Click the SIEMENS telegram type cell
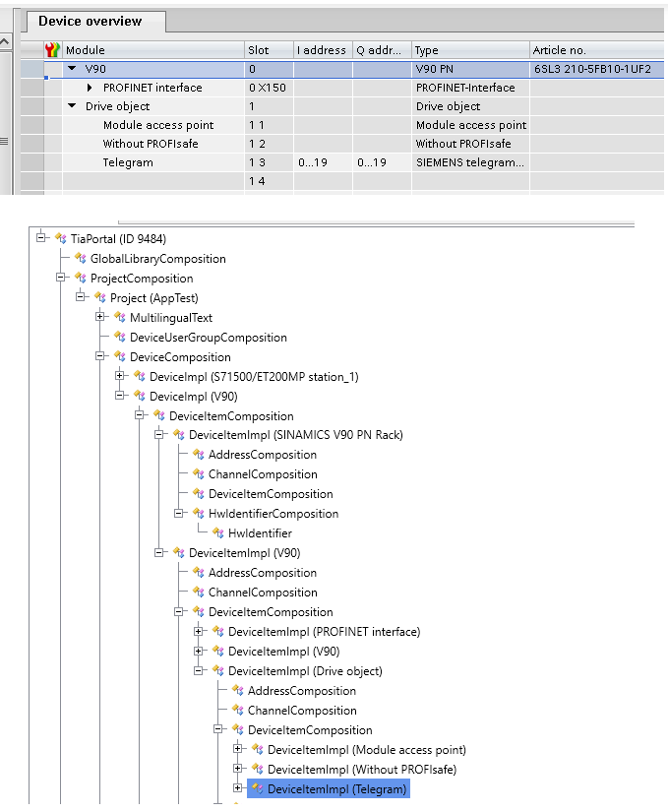Viewport: 668px width, 812px height. (x=470, y=162)
